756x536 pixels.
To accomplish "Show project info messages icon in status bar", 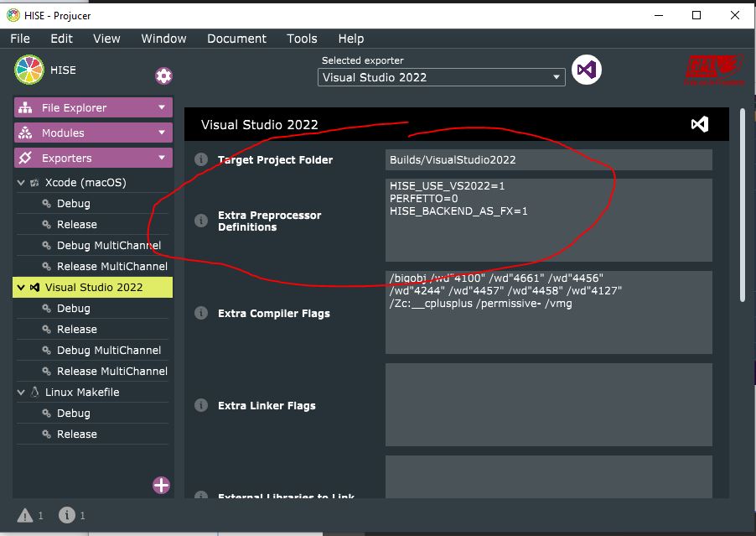I will click(67, 515).
